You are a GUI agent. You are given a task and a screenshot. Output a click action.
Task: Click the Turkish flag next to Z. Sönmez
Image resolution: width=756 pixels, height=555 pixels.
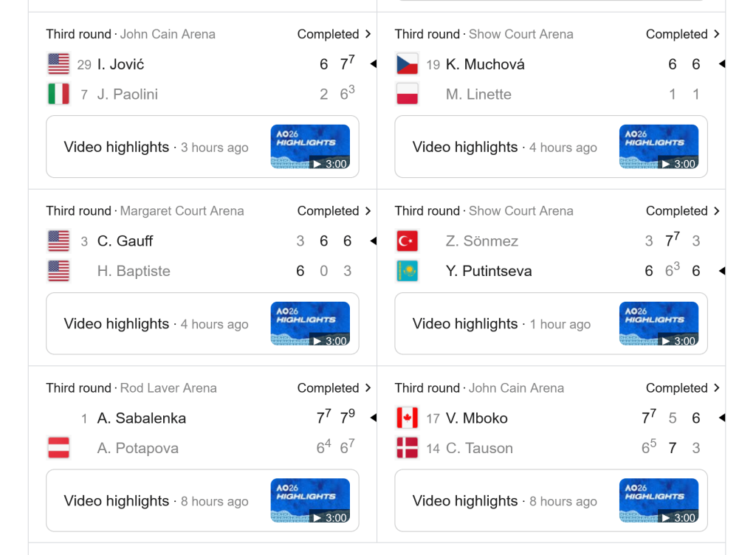[408, 241]
